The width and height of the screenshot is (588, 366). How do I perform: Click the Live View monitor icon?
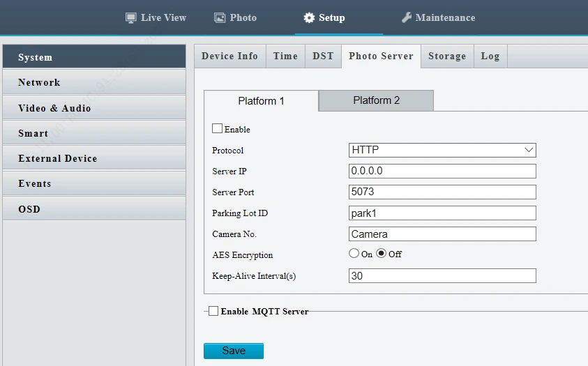[x=130, y=18]
